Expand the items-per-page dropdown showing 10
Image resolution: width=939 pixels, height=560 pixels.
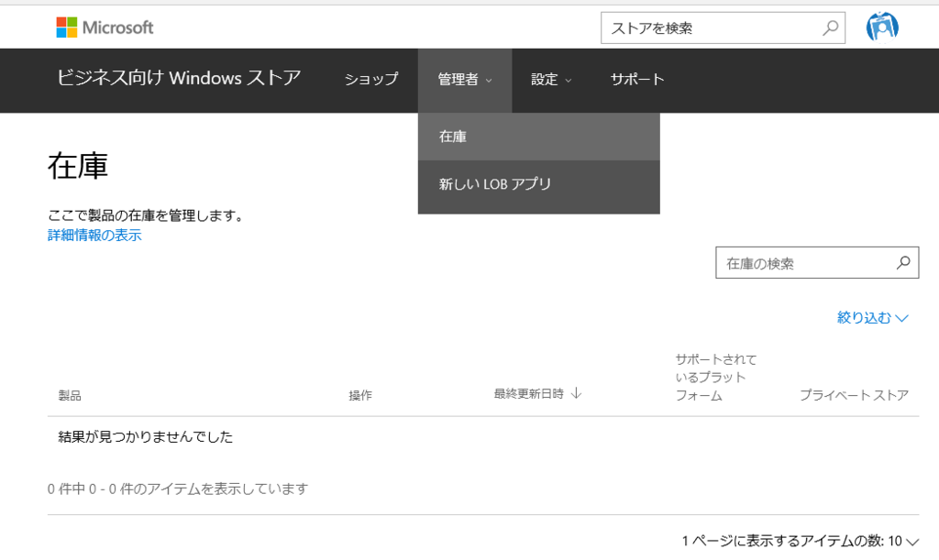pyautogui.click(x=903, y=542)
